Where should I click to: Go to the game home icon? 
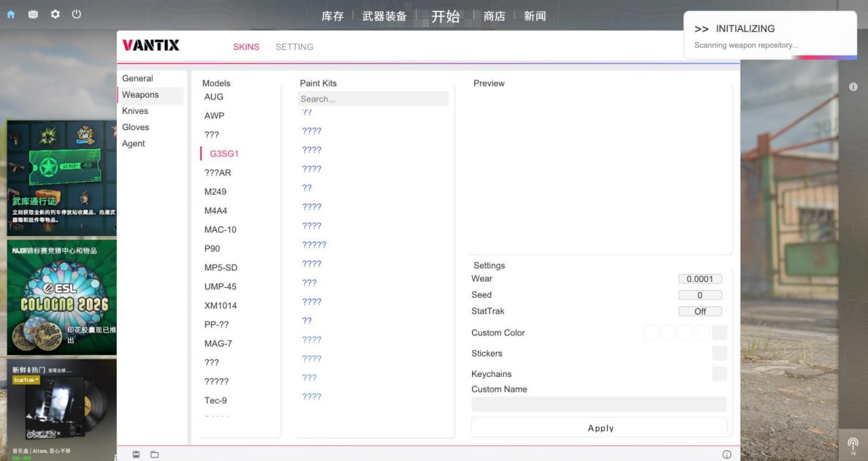point(11,14)
